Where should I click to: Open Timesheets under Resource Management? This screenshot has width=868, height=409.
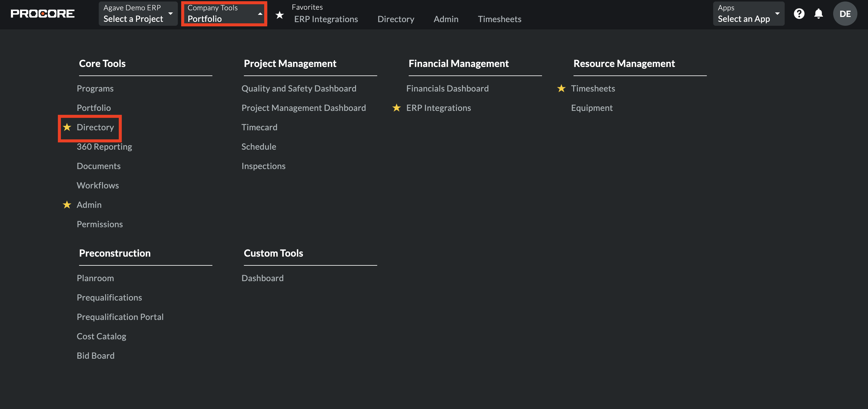(x=593, y=88)
